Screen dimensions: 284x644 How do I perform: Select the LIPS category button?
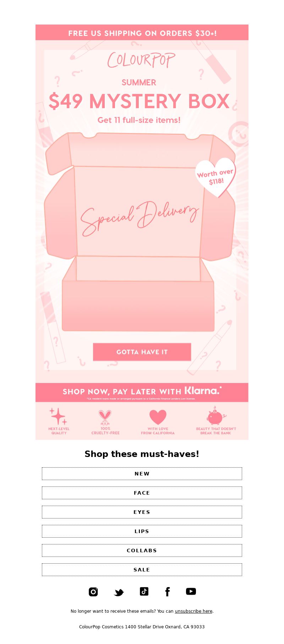[x=142, y=531]
